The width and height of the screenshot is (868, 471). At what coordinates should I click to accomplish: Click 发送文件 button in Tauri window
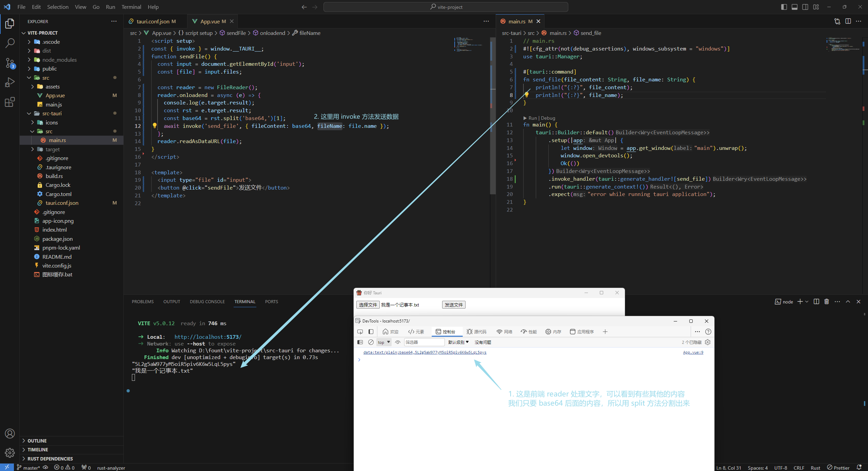pos(454,305)
